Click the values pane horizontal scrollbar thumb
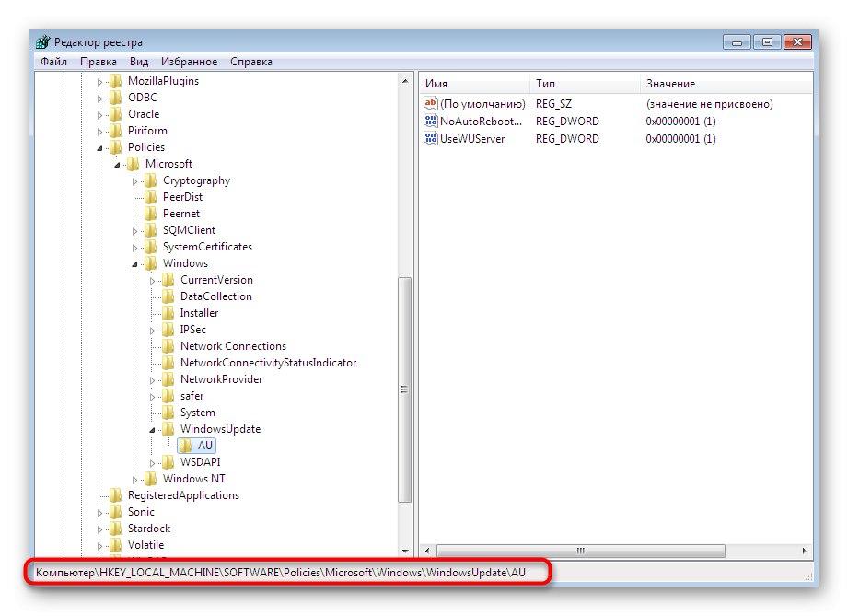The height and width of the screenshot is (616, 848). [580, 551]
